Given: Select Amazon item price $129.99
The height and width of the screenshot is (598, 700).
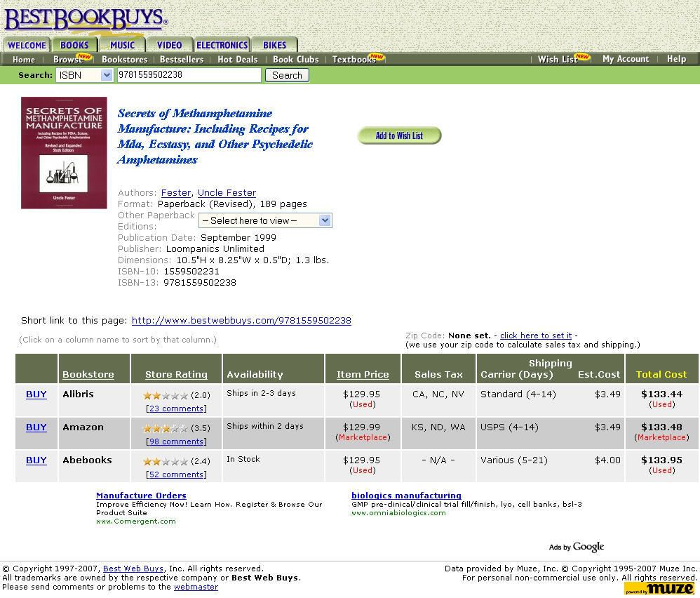Looking at the screenshot, I should point(362,427).
